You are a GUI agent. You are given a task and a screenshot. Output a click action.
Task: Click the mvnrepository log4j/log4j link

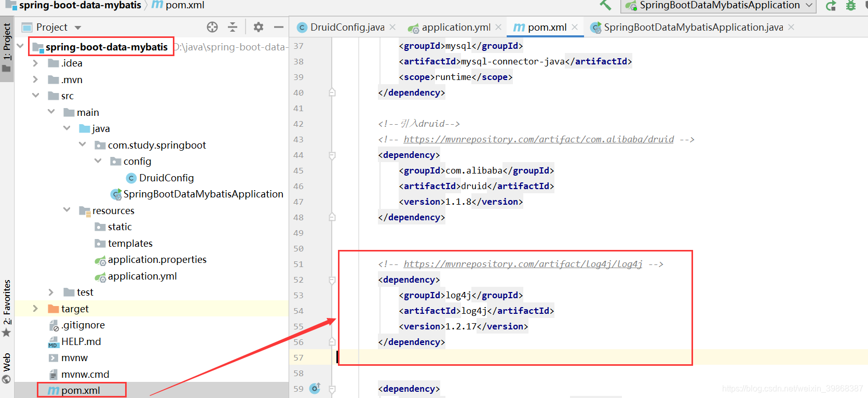[523, 264]
